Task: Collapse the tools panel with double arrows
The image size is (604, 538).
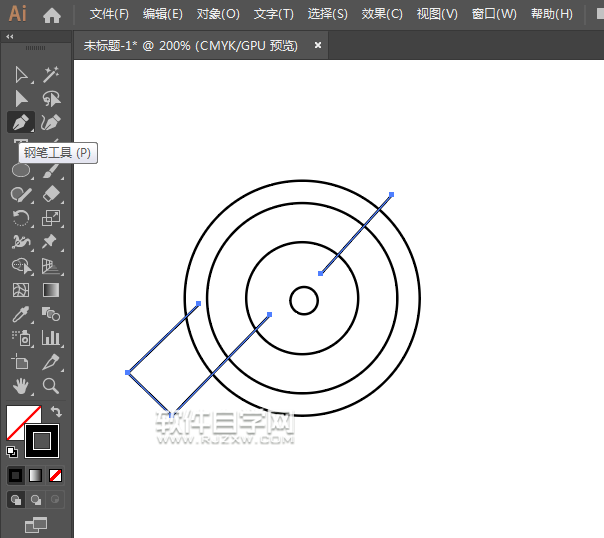Action: point(10,36)
